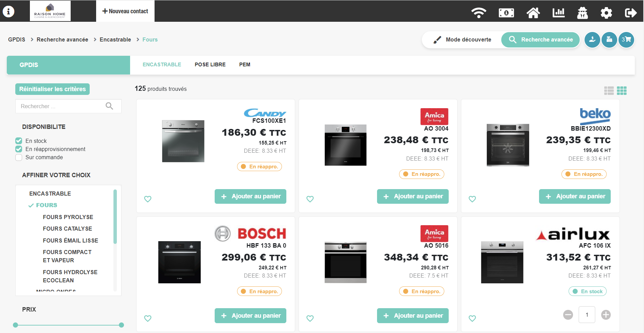Open the PEM tab
Image resolution: width=644 pixels, height=333 pixels.
pos(245,65)
